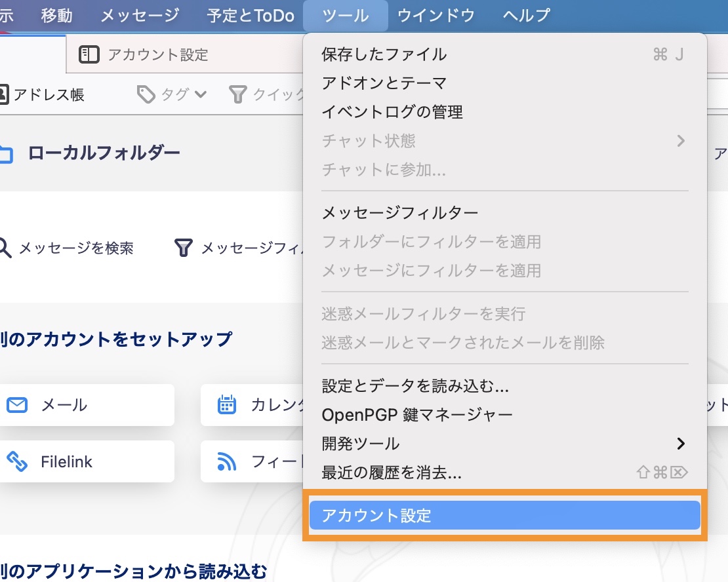Click the calendar icon on the setup card

click(x=227, y=405)
